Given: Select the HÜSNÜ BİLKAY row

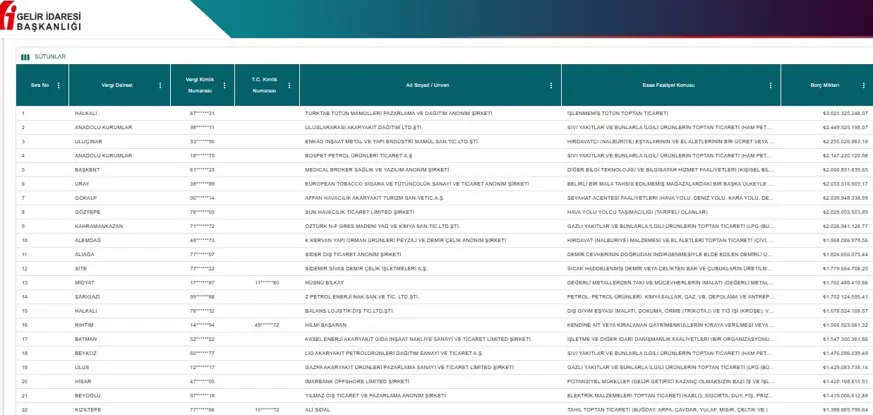Looking at the screenshot, I should 320,283.
